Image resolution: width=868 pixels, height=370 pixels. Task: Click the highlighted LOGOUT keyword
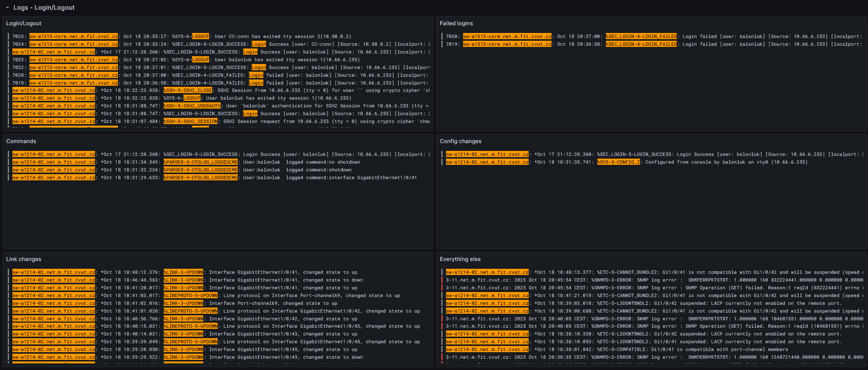[201, 36]
